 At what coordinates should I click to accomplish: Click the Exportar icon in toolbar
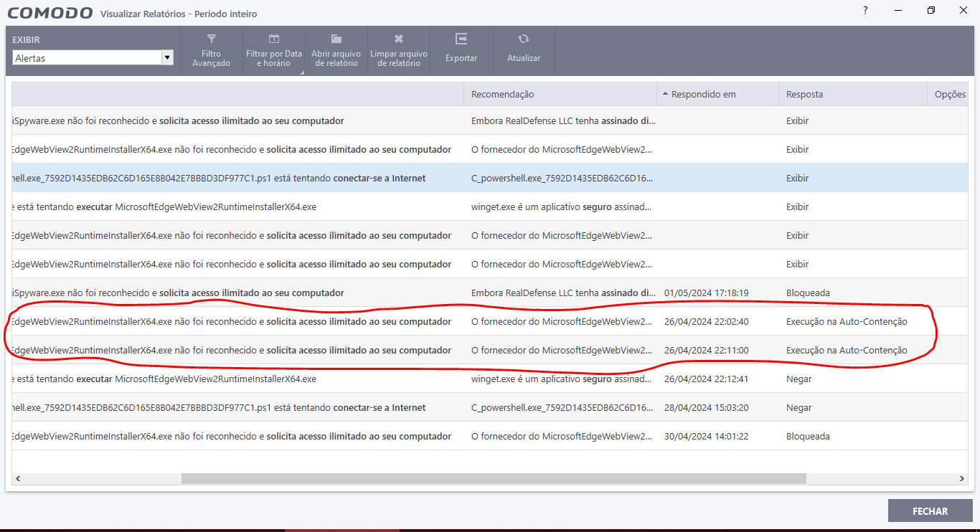tap(461, 39)
